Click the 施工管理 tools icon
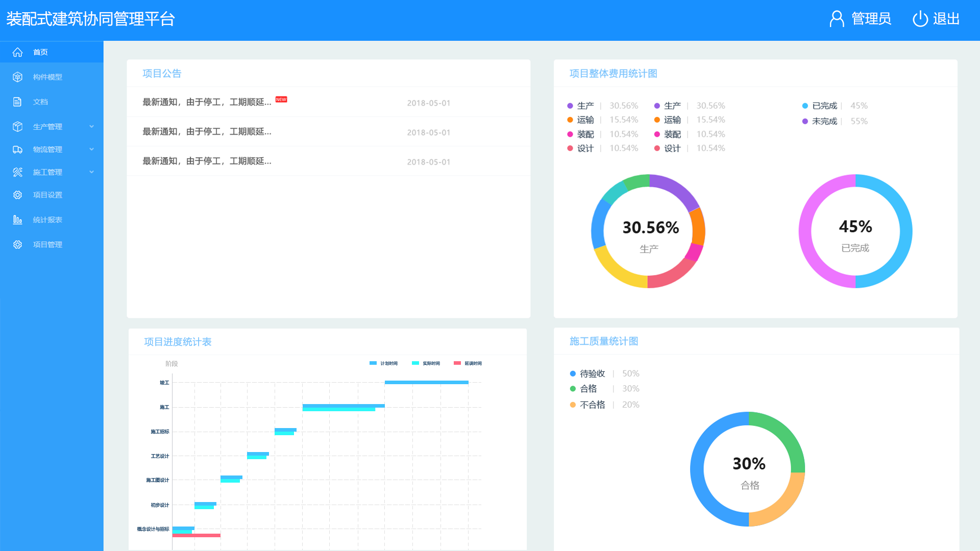The width and height of the screenshot is (980, 551). pos(18,172)
